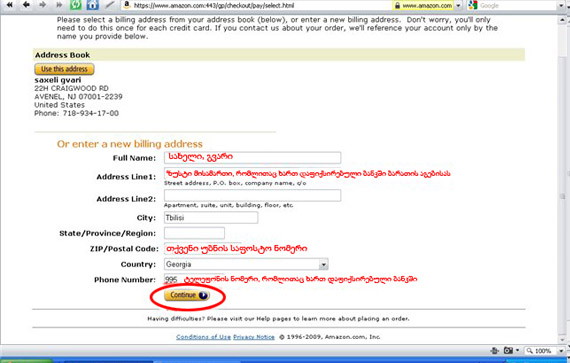Image resolution: width=570 pixels, height=363 pixels.
Task: Click the Address Line2 input field
Action: tap(252, 195)
